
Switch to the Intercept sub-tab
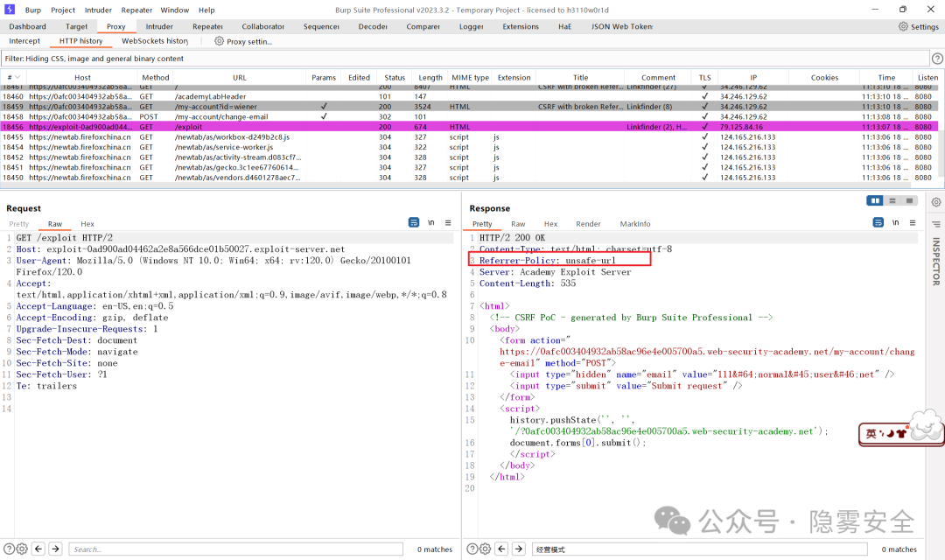(24, 41)
